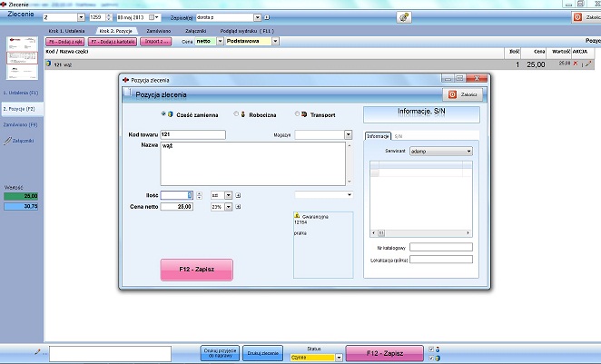Screen dimensions: 601x364
Task: Click the red delete X on row 121
Action: tap(576, 64)
